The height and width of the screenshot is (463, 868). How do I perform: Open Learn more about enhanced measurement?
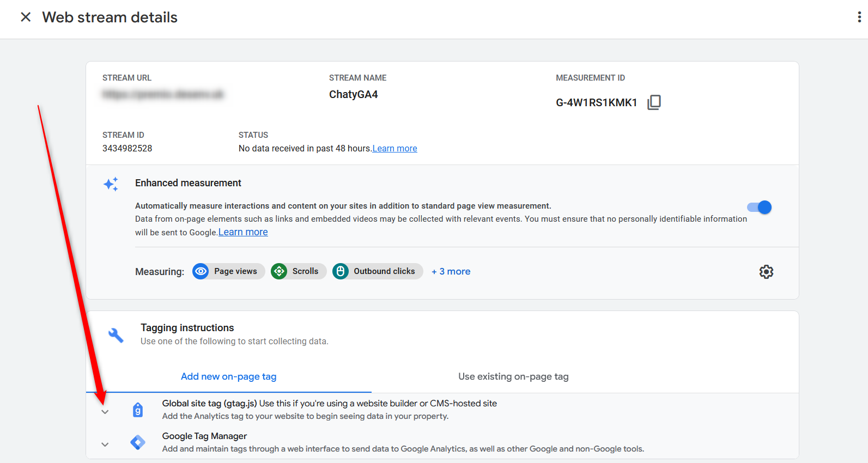point(243,232)
